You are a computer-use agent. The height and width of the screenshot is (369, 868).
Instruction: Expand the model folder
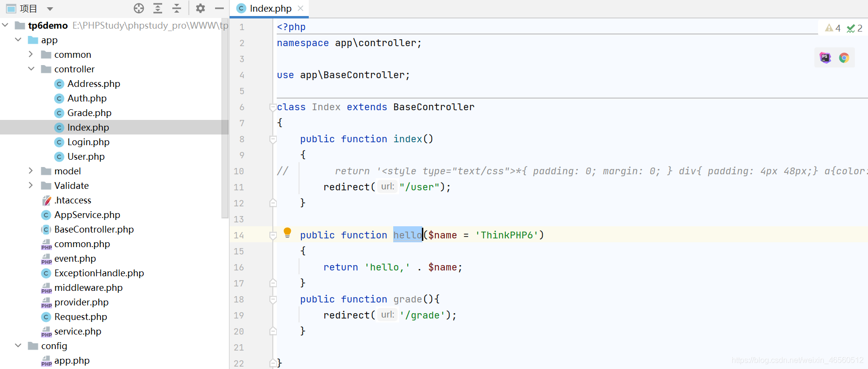tap(31, 170)
